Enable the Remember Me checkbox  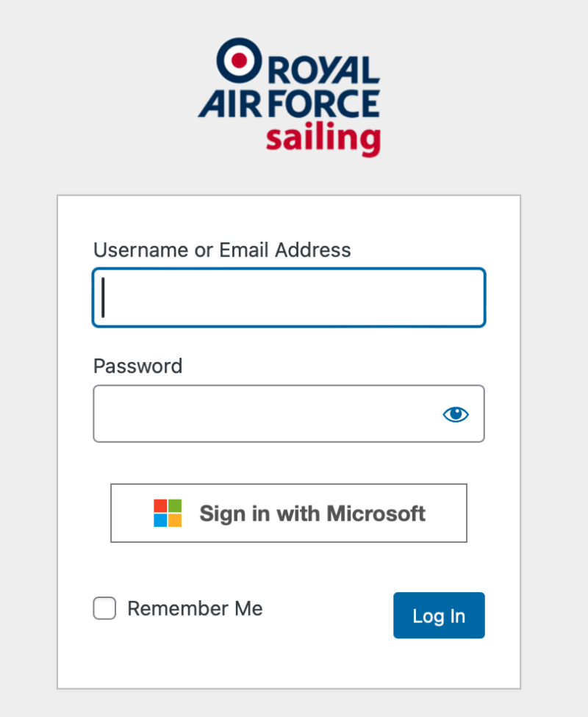(104, 608)
